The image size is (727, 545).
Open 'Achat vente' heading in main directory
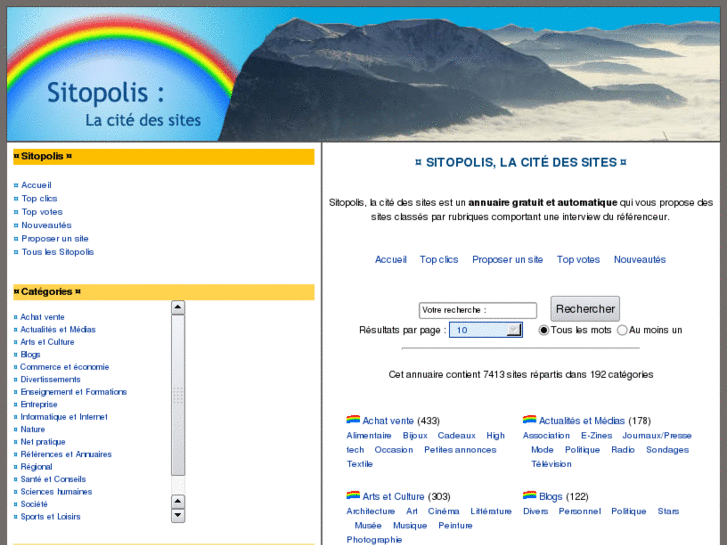tap(388, 421)
